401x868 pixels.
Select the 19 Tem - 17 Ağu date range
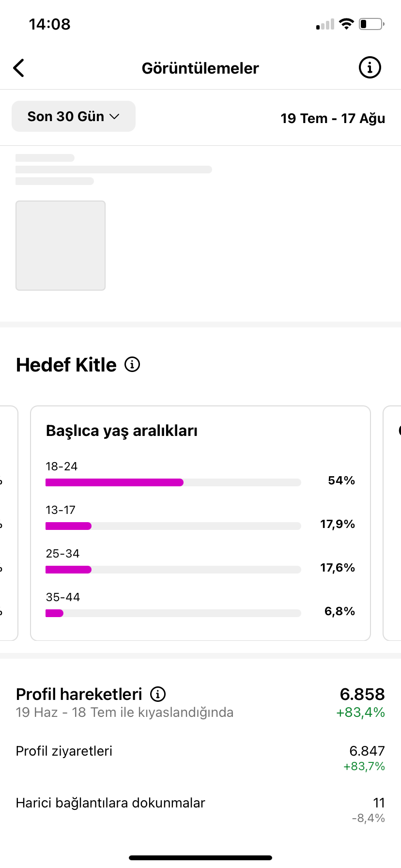coord(333,118)
